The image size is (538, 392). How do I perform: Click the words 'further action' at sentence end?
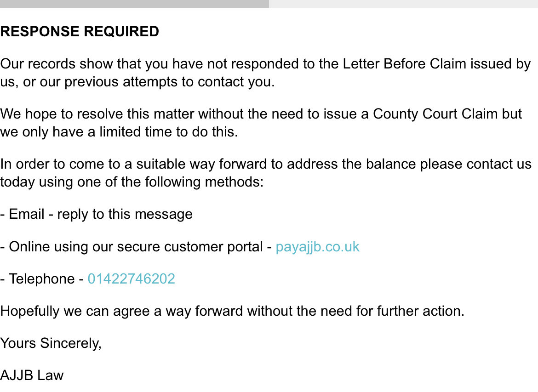(420, 311)
